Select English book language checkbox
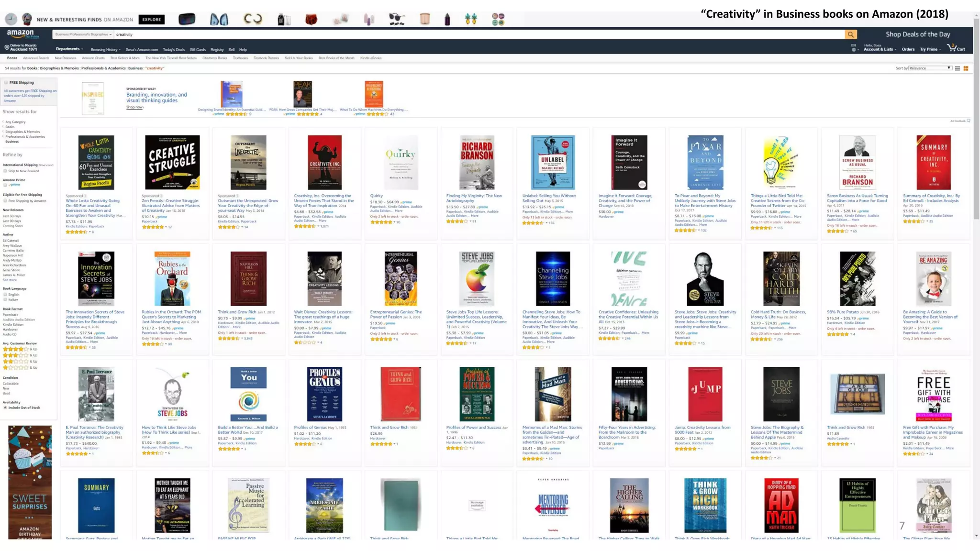The image size is (980, 551). [5, 295]
